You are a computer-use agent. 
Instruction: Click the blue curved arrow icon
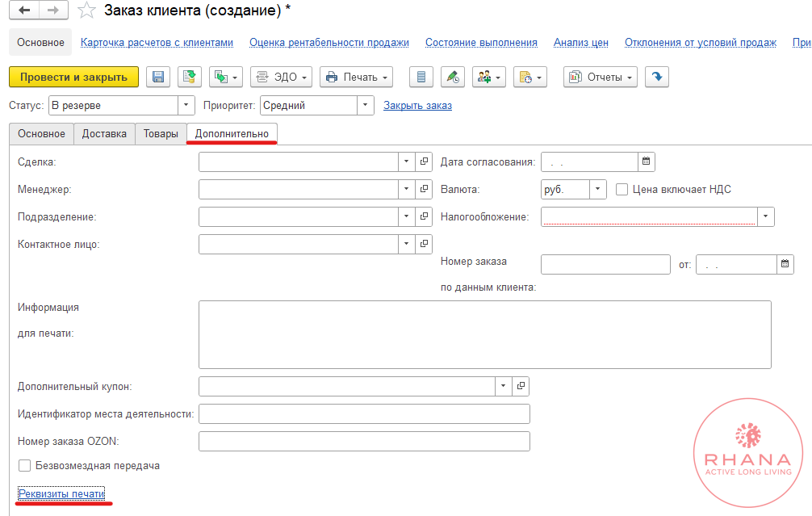tap(657, 78)
